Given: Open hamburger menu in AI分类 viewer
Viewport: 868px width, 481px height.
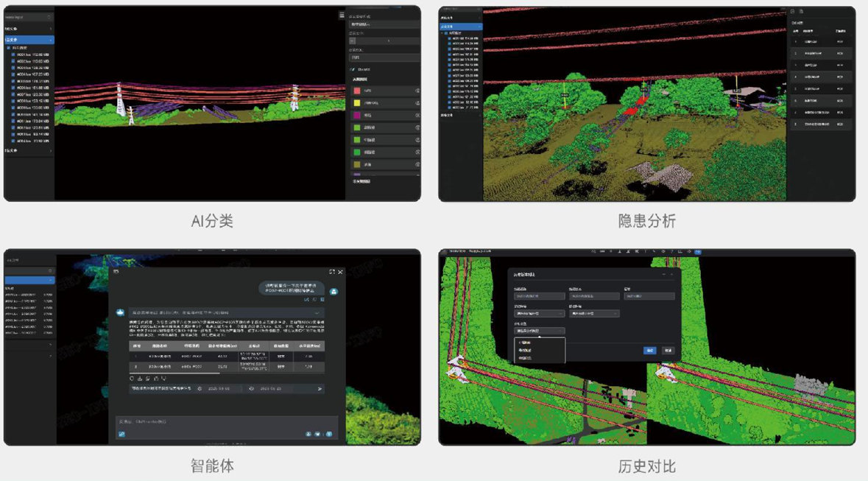Looking at the screenshot, I should (342, 15).
